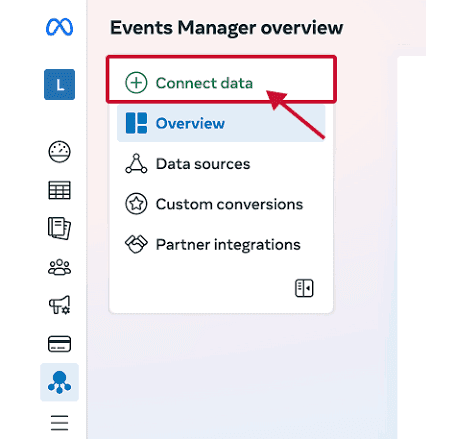Click the Partner integrations handshake icon
Screen dimensions: 455x439
(136, 244)
